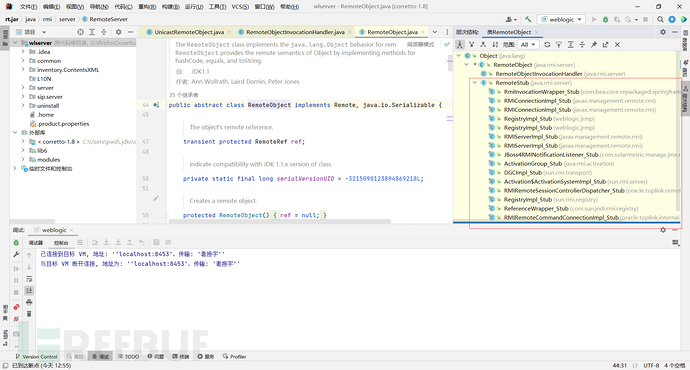Open debug panel settings gear
This screenshot has width=690, height=370.
pyautogui.click(x=663, y=230)
